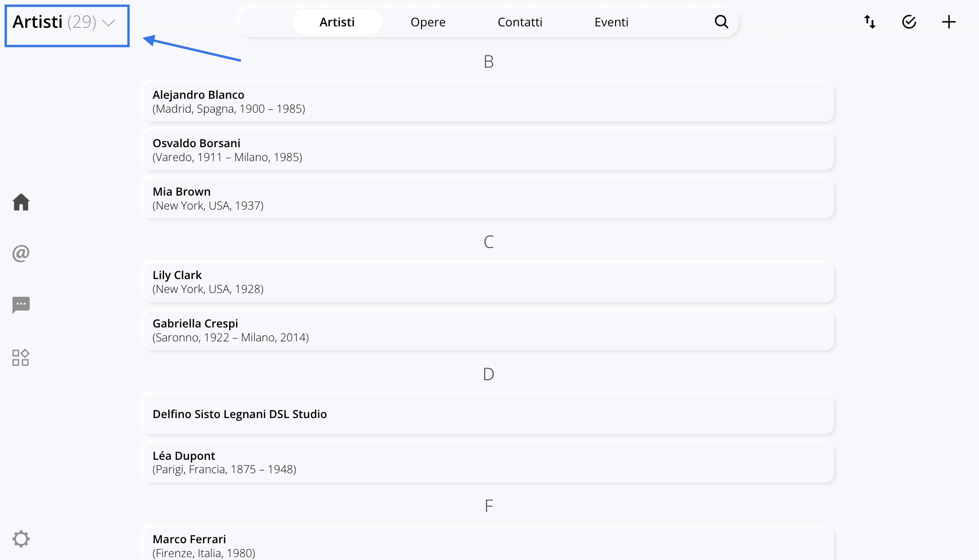Switch to the Contatti tab
The width and height of the screenshot is (979, 560).
(x=520, y=22)
